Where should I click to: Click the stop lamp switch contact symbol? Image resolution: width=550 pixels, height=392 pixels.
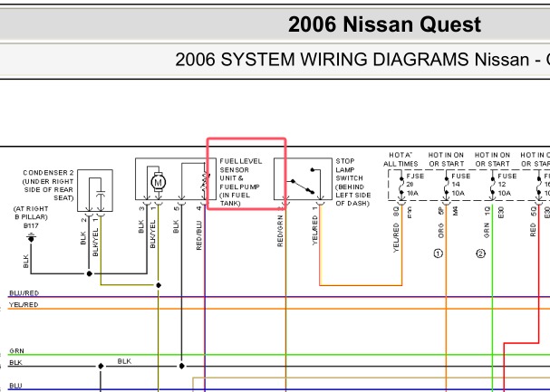coord(304,182)
